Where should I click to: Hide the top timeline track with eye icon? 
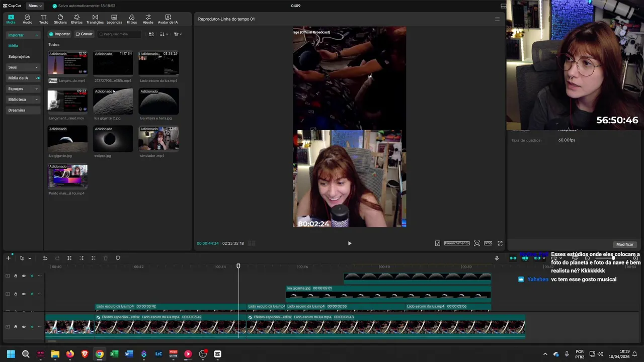(x=24, y=276)
